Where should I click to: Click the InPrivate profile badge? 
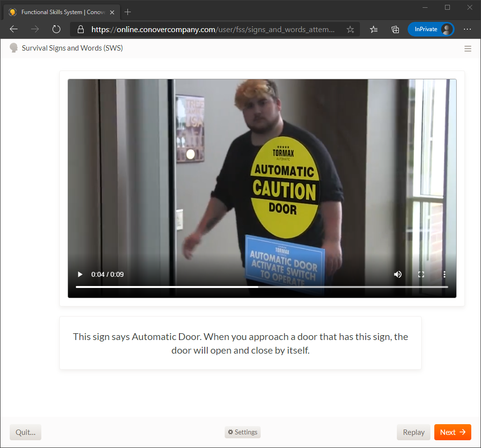tap(430, 29)
